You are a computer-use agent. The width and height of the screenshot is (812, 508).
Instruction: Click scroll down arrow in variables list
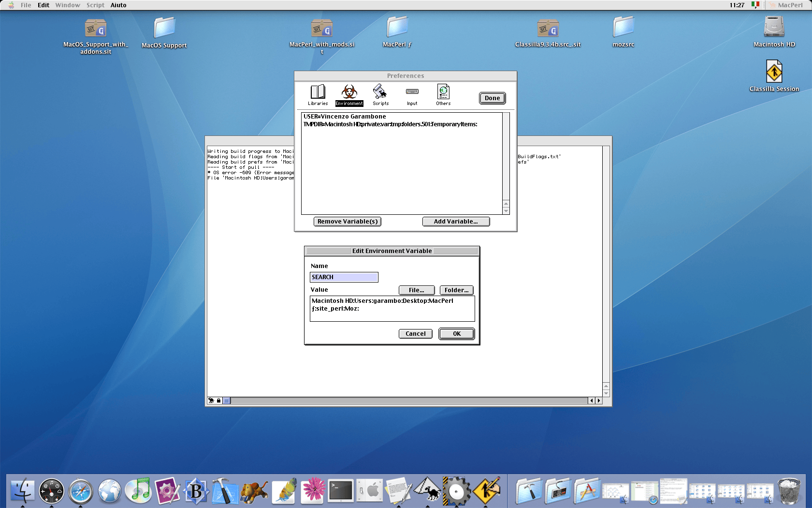tap(506, 211)
